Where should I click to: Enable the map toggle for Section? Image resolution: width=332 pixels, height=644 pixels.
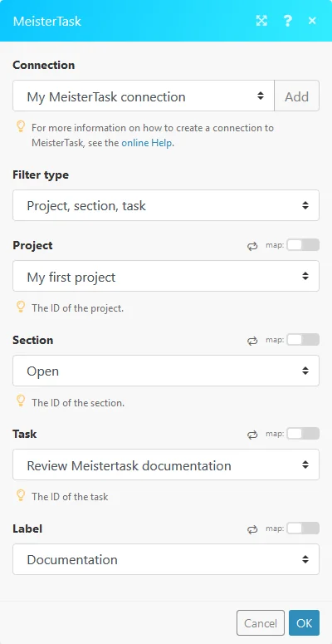pos(303,340)
